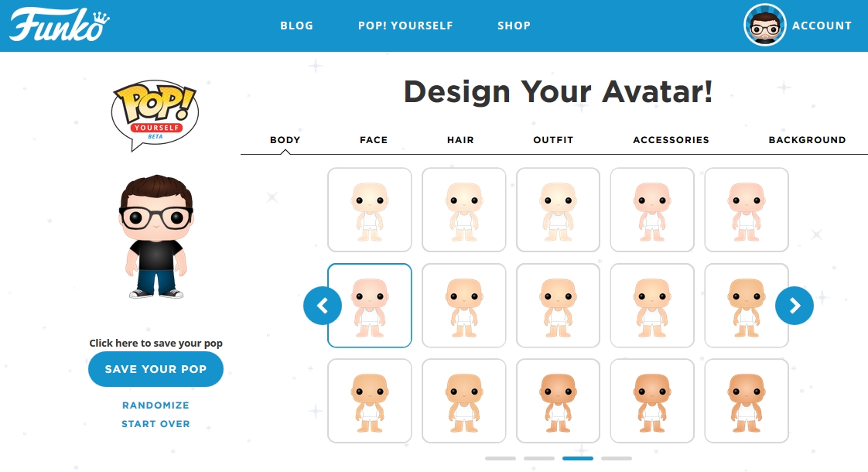Click the Randomize link

click(x=155, y=405)
